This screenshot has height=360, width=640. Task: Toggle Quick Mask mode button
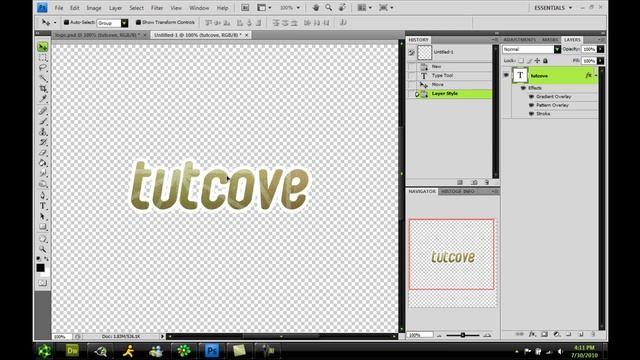pos(42,283)
